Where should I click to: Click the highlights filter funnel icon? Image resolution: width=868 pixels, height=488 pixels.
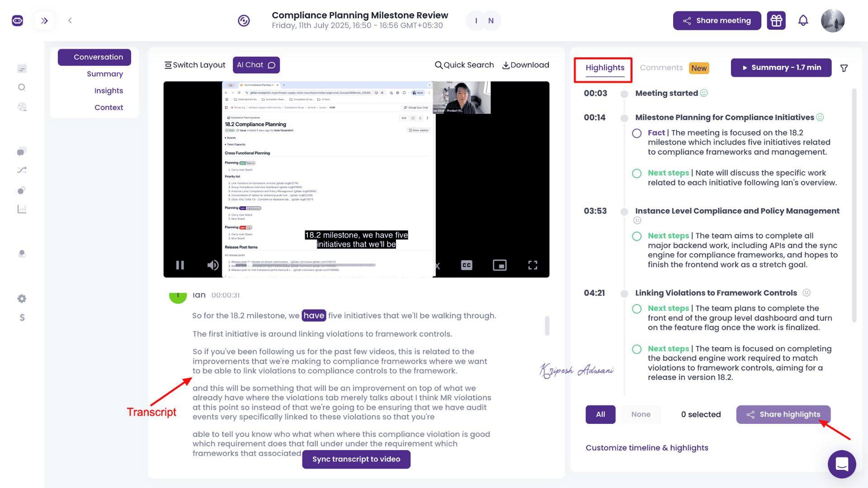click(x=844, y=68)
